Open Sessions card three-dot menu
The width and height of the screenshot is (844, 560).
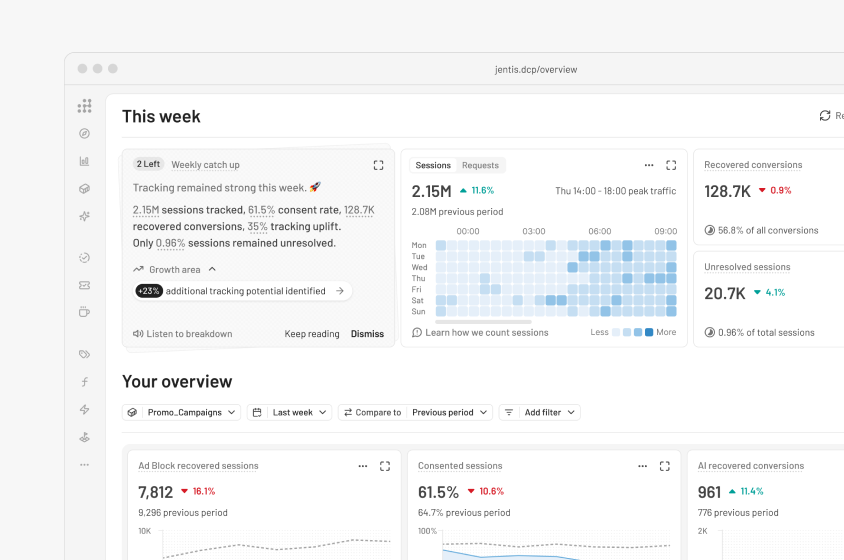coord(649,165)
